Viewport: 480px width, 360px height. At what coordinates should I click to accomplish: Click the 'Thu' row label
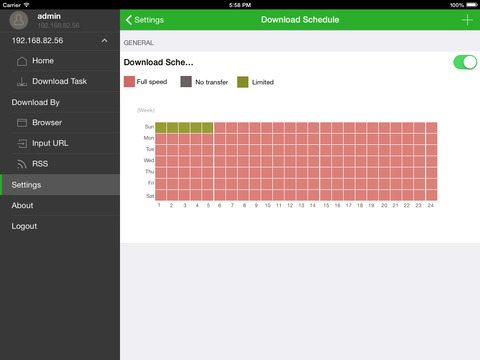click(x=149, y=172)
